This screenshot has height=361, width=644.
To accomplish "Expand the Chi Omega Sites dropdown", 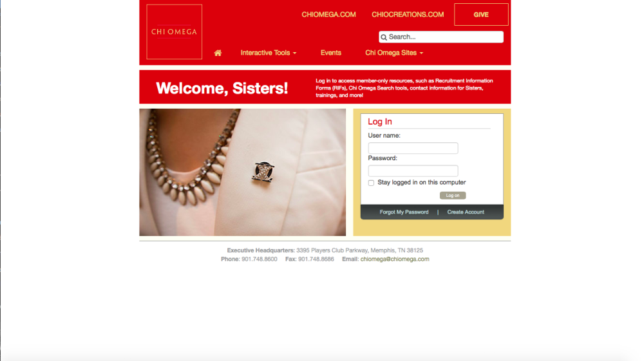I will [x=394, y=53].
